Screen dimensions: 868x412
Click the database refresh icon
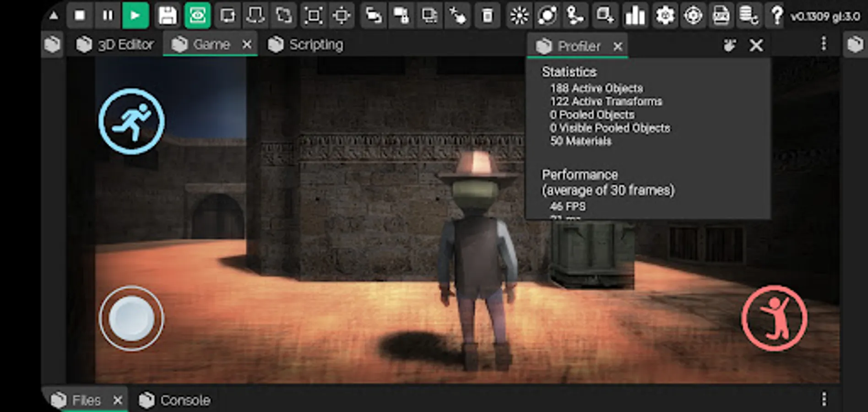(749, 16)
